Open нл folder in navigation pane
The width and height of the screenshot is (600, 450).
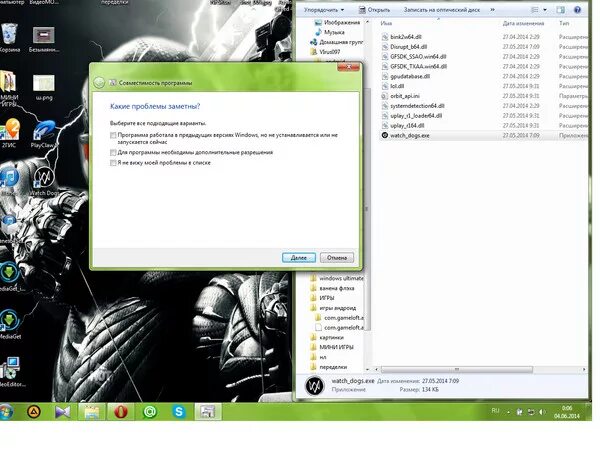pos(323,357)
